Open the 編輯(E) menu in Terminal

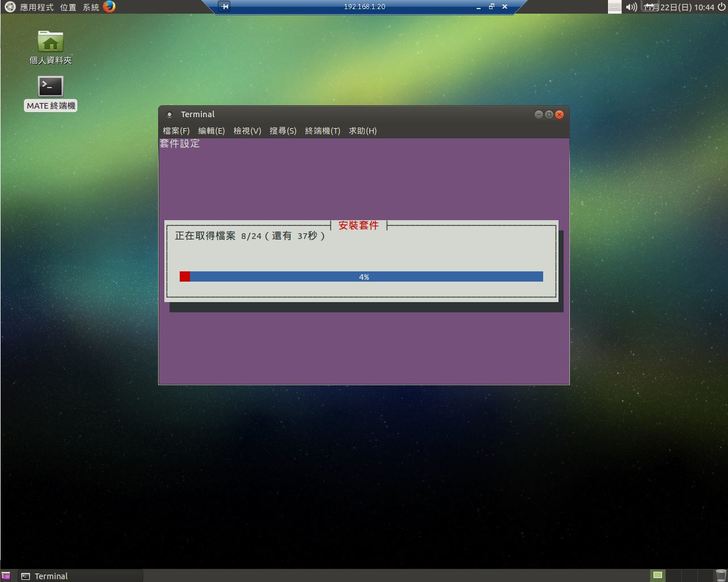coord(211,131)
